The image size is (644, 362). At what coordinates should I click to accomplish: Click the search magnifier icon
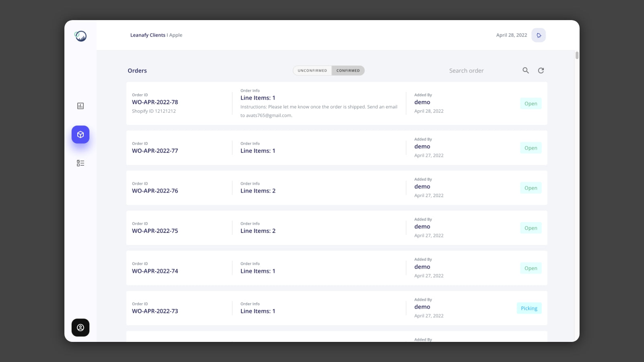tap(526, 70)
